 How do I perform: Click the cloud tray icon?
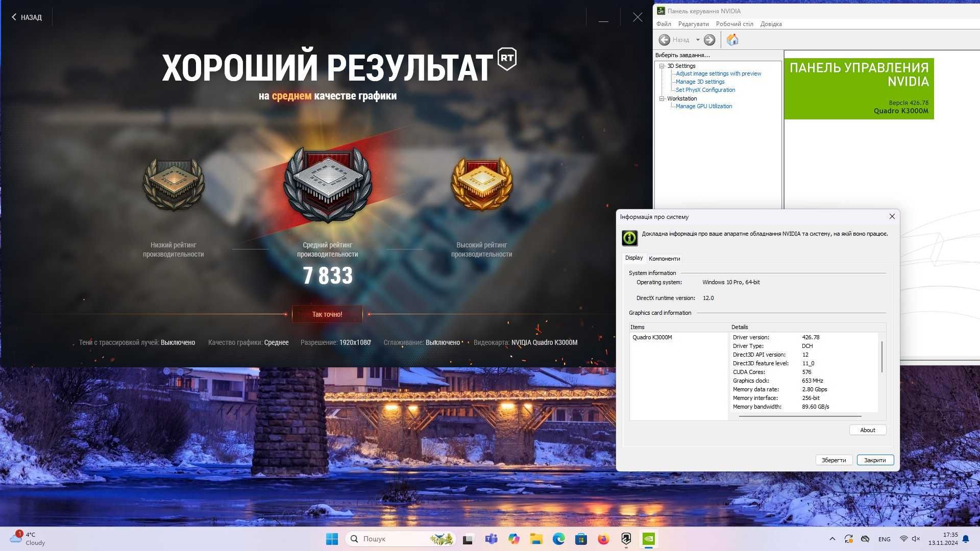pyautogui.click(x=865, y=539)
